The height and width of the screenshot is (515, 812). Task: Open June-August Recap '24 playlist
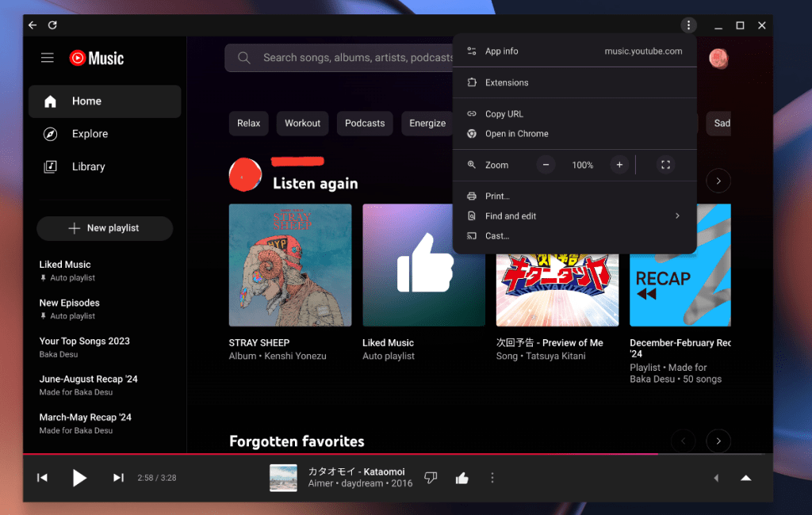(89, 385)
